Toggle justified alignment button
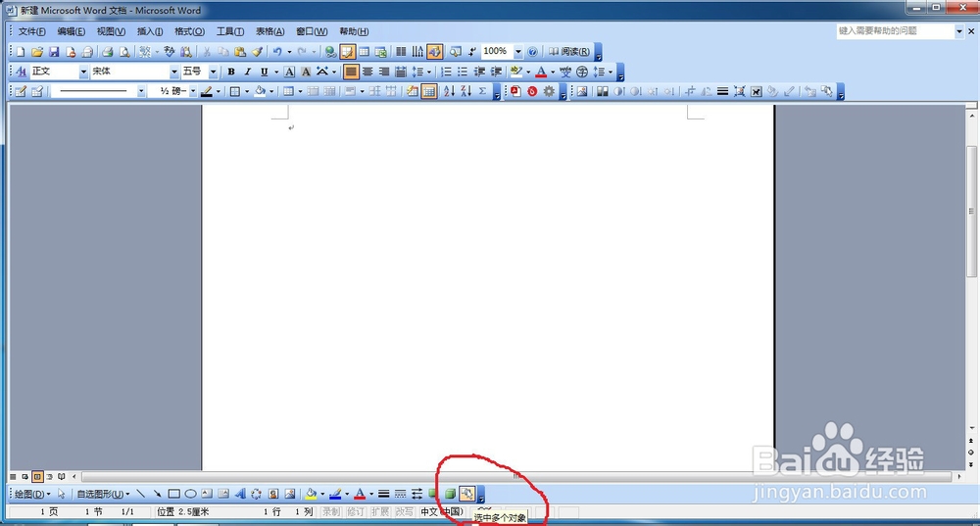The image size is (980, 526). click(351, 72)
